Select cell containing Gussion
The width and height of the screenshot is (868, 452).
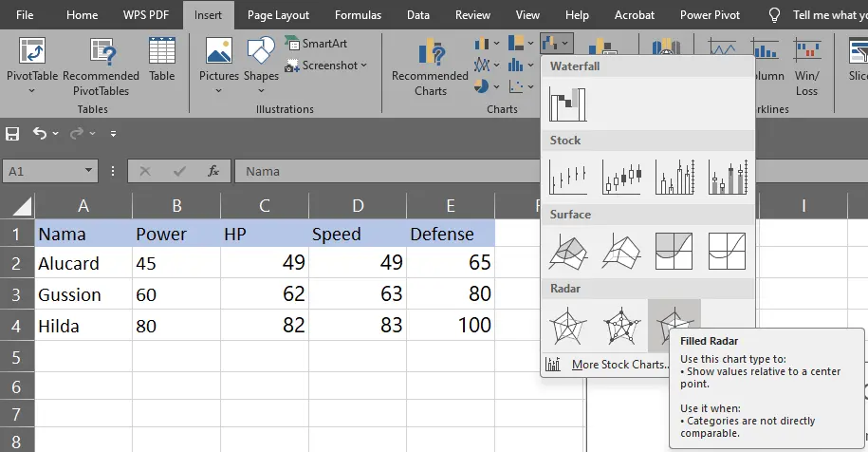(83, 294)
